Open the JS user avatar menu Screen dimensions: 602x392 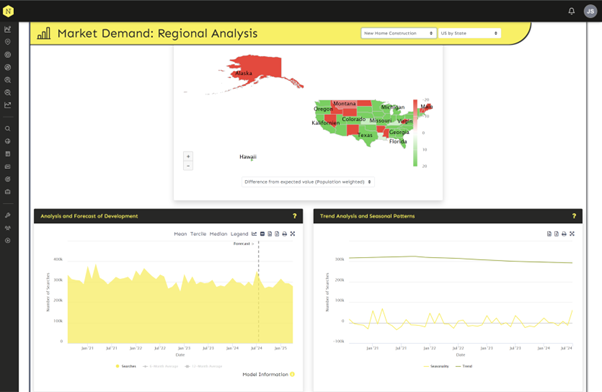point(590,11)
